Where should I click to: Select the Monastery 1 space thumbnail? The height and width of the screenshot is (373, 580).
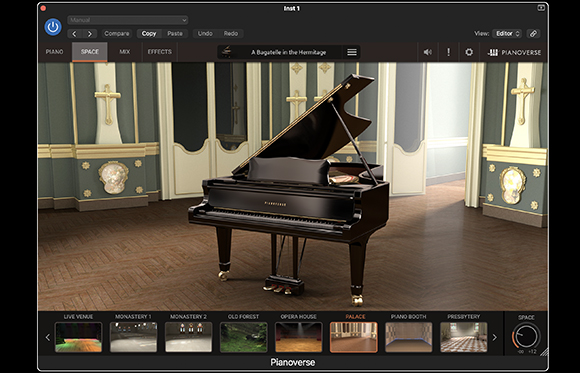(x=134, y=337)
